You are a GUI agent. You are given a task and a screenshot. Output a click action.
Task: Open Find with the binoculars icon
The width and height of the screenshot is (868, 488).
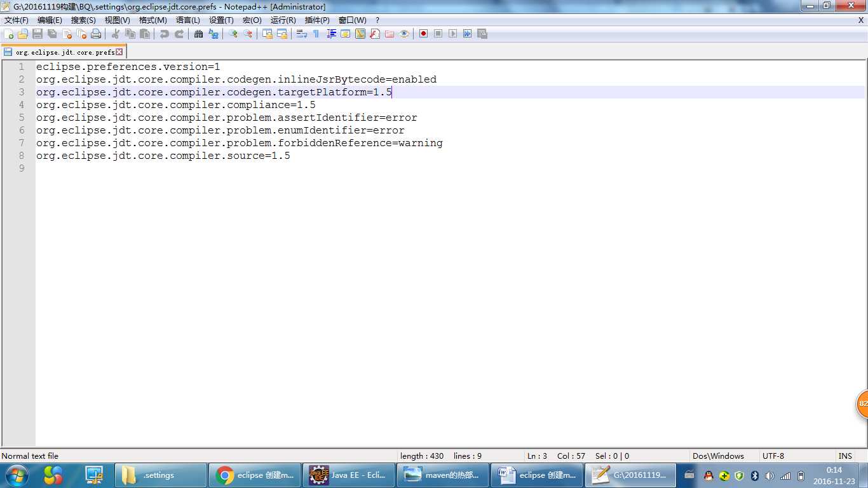coord(198,34)
